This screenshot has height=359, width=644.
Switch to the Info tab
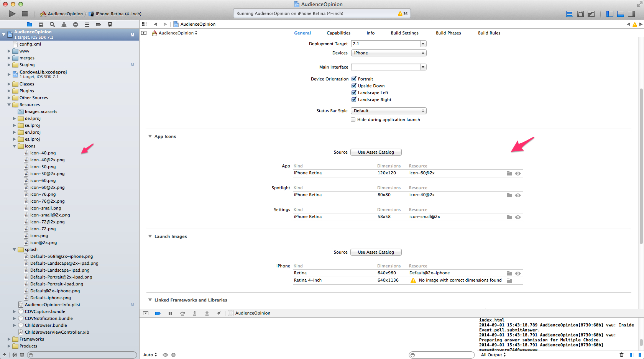click(370, 33)
